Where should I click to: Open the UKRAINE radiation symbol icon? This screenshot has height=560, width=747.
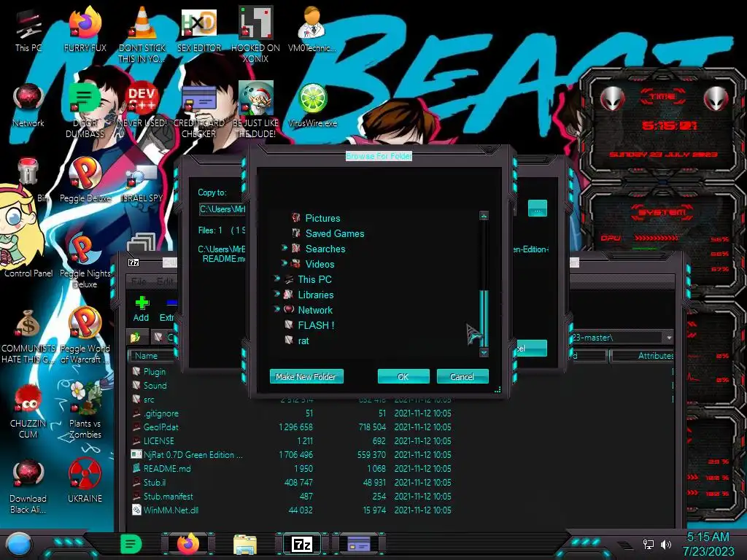pos(85,480)
